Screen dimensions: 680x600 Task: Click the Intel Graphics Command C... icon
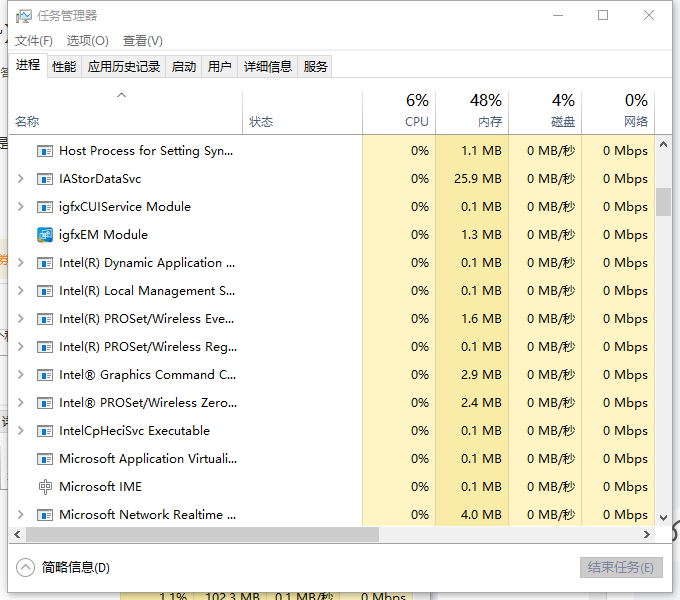[x=45, y=375]
